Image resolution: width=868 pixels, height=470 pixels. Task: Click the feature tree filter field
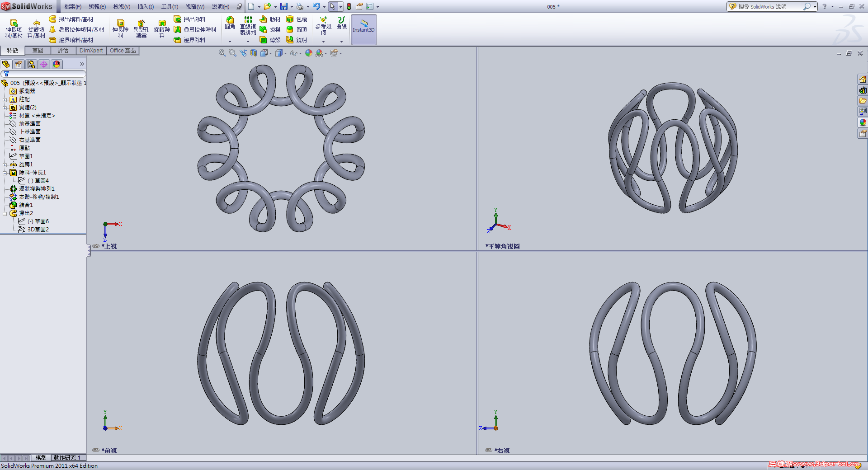coord(43,74)
